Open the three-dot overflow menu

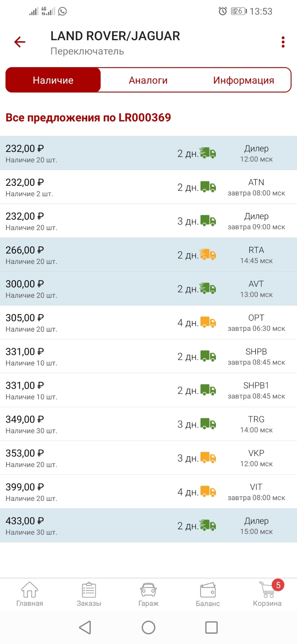point(283,42)
